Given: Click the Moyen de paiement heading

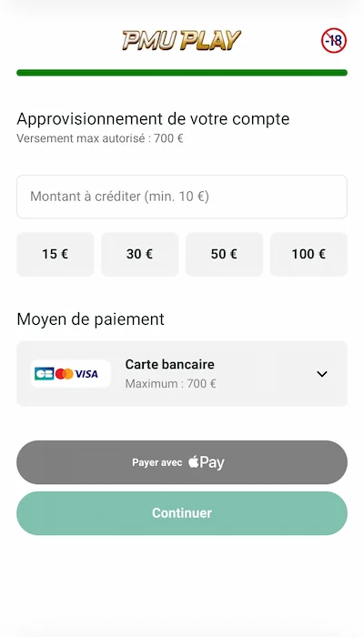Looking at the screenshot, I should 91,319.
